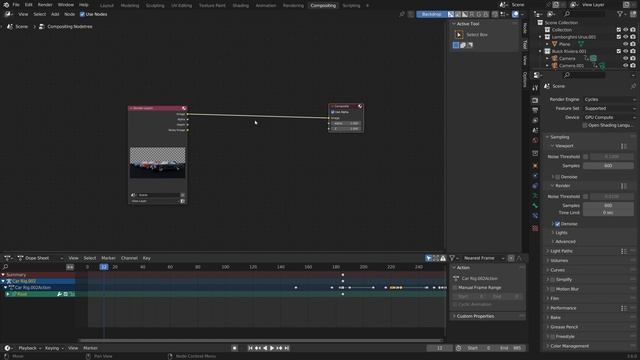Click the Render Layers node preview thumbnail
Image resolution: width=640 pixels, height=360 pixels.
click(x=158, y=163)
